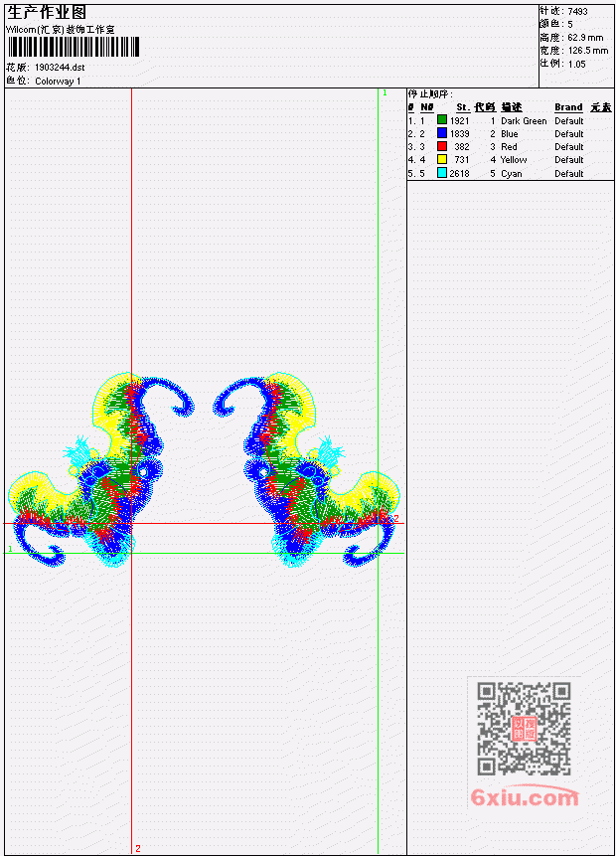The image size is (616, 856).
Task: Select the left embroidery motif
Action: click(x=101, y=470)
